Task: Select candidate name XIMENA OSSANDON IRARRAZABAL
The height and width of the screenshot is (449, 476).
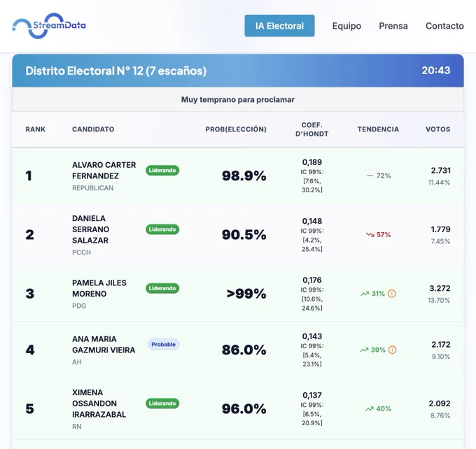Action: [x=99, y=403]
